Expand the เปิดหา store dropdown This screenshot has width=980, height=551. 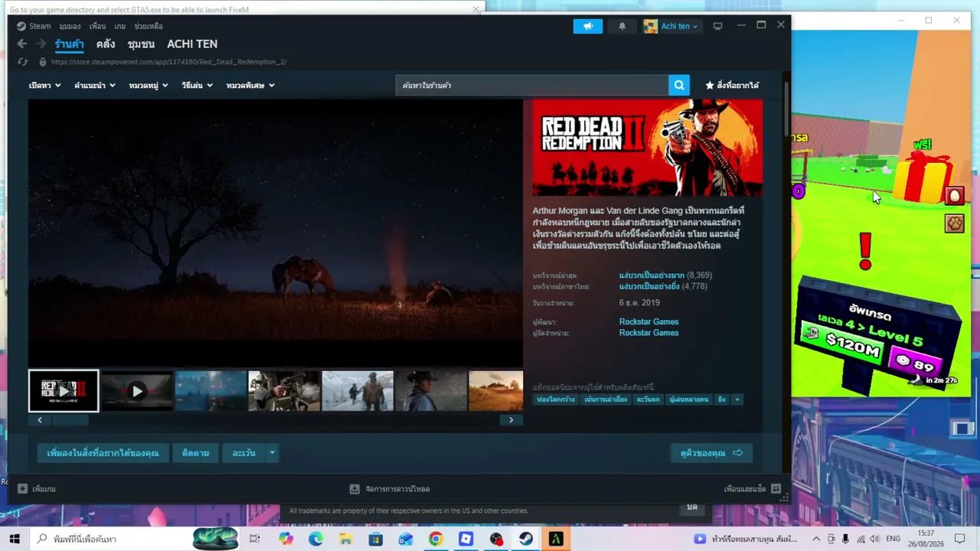point(44,85)
